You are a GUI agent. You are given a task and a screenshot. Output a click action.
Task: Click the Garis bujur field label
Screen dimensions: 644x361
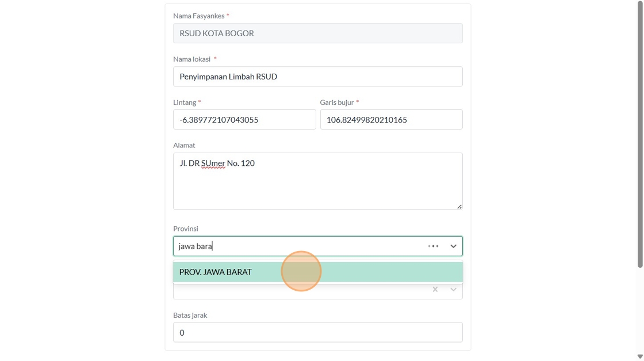[x=337, y=102]
